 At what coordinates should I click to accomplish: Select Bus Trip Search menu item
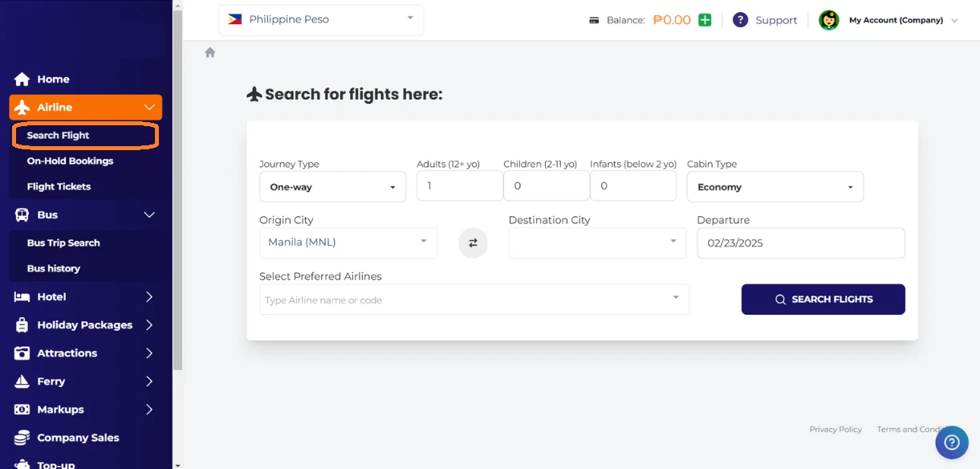click(63, 243)
